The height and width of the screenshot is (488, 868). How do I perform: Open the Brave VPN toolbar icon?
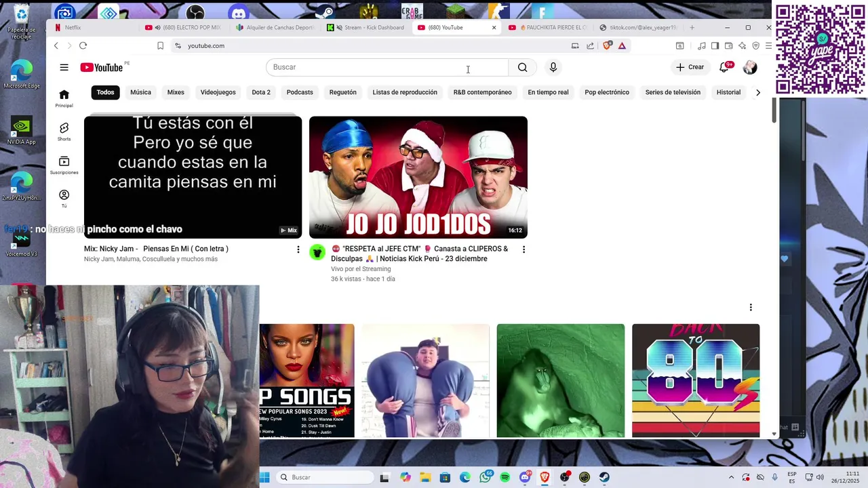[755, 45]
